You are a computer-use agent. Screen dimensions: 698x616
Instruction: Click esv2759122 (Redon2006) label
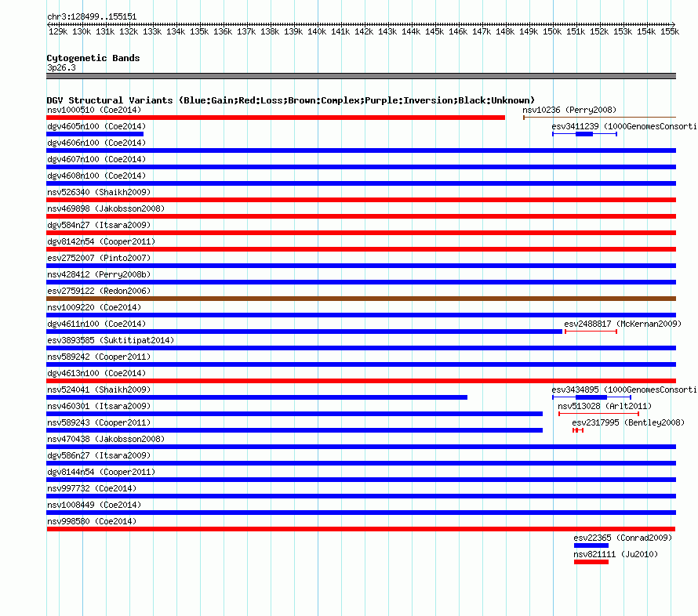click(99, 291)
